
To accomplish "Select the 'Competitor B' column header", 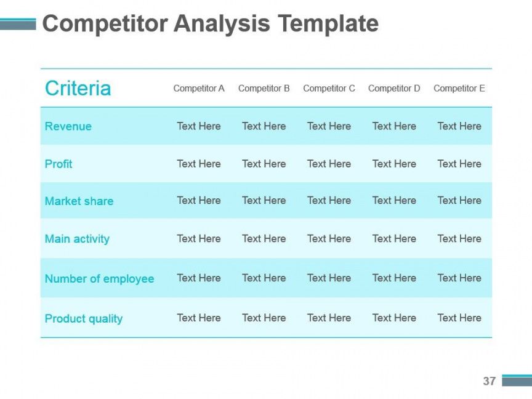I will pos(264,89).
